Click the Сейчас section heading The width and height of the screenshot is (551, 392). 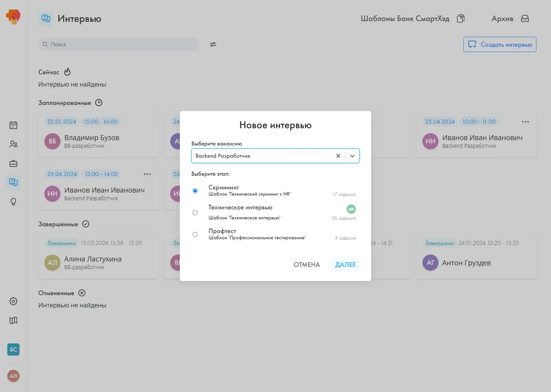tap(49, 72)
